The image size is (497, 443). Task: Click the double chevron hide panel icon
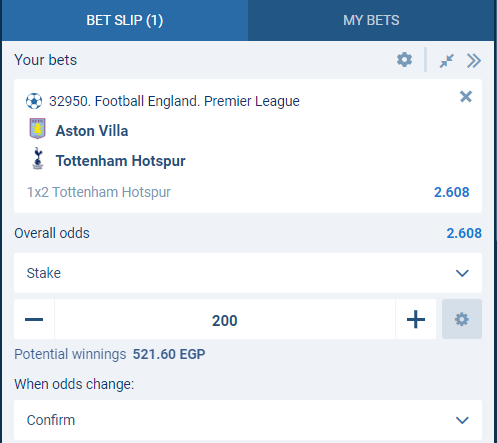point(474,61)
